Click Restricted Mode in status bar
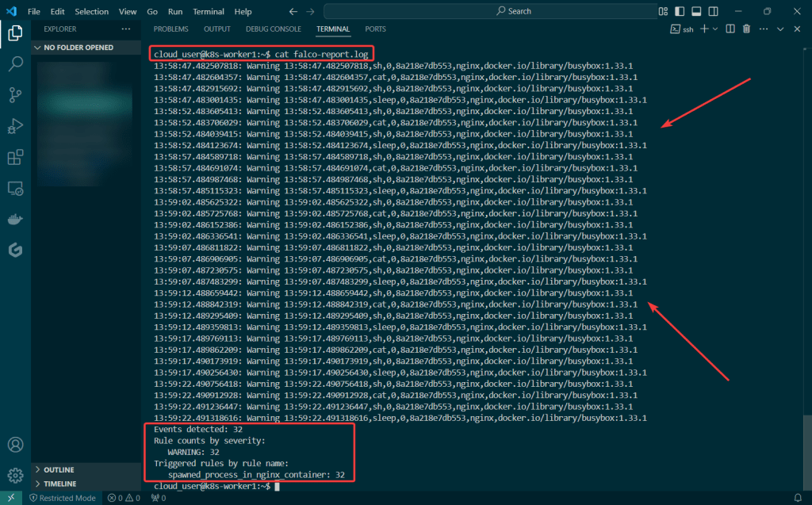The image size is (812, 505). pyautogui.click(x=62, y=498)
